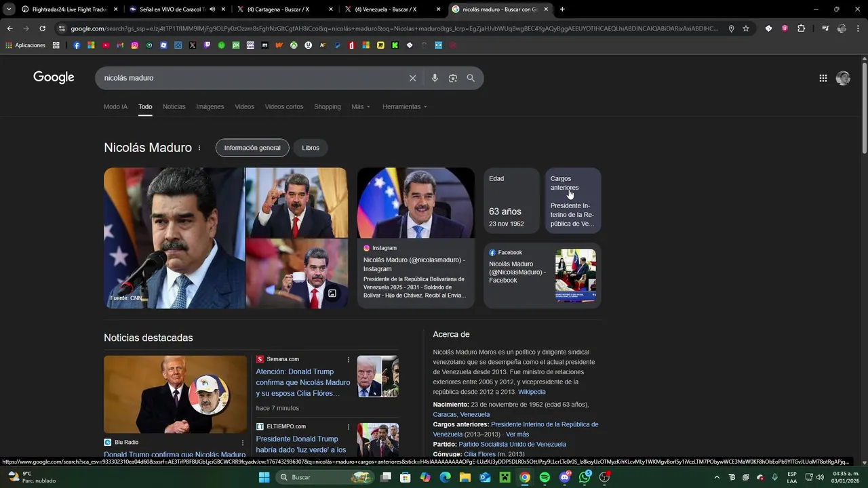Submit search with the magnifier icon
Image resolution: width=868 pixels, height=488 pixels.
point(471,78)
